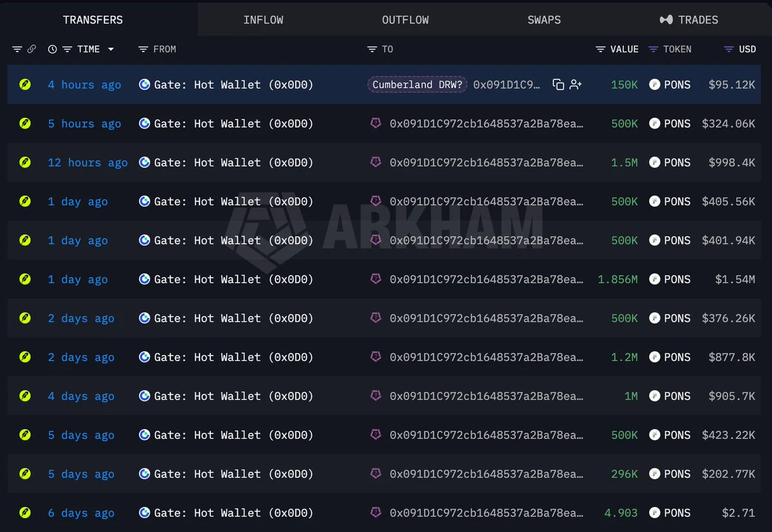Open the FROM column filter
Viewport: 772px width, 532px height.
tap(143, 50)
